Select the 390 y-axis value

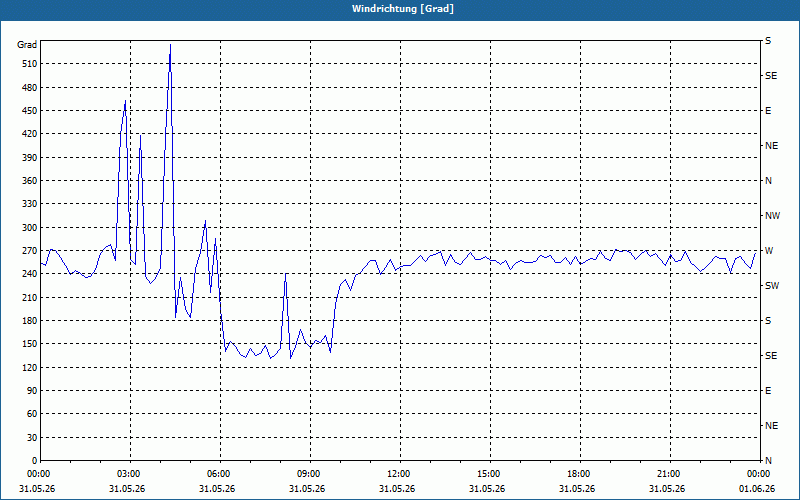[30, 157]
